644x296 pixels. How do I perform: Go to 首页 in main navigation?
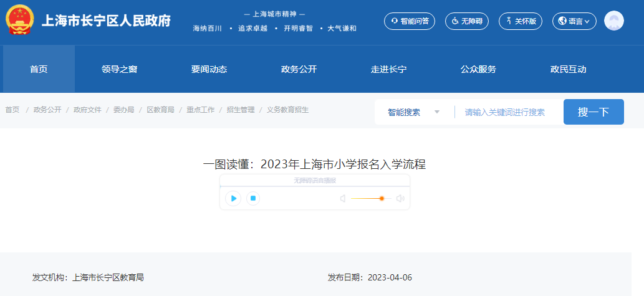point(39,69)
